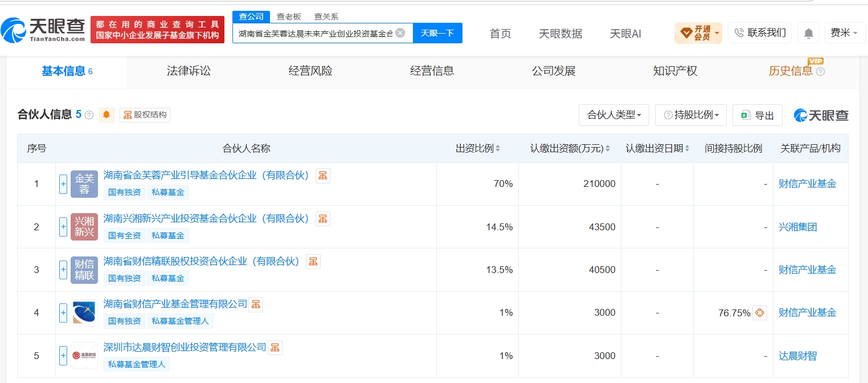Click the 金芙蓉 partner logo
Screen dimensions: 868x383
coord(84,184)
